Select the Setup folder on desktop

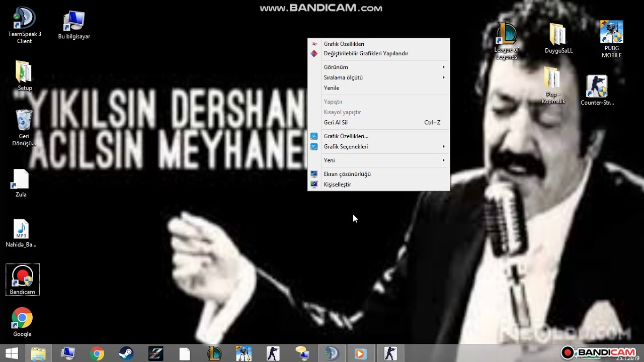[x=24, y=76]
